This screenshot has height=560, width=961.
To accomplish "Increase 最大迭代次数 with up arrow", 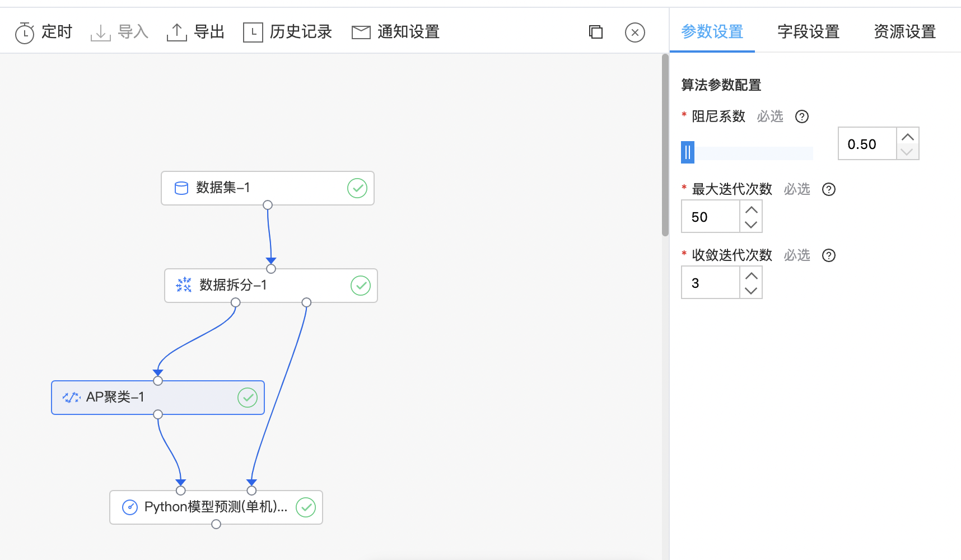I will pyautogui.click(x=751, y=209).
